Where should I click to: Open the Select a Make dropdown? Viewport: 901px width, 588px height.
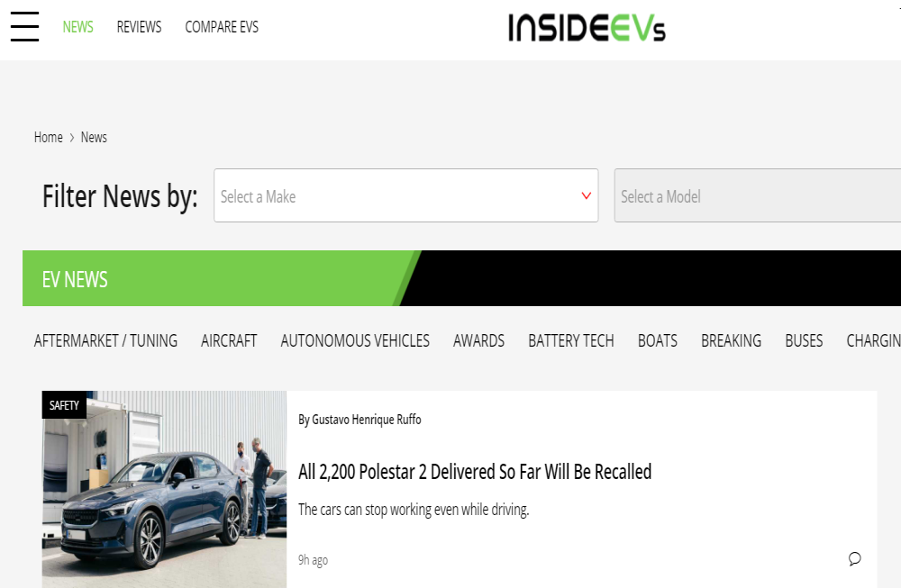click(x=405, y=195)
